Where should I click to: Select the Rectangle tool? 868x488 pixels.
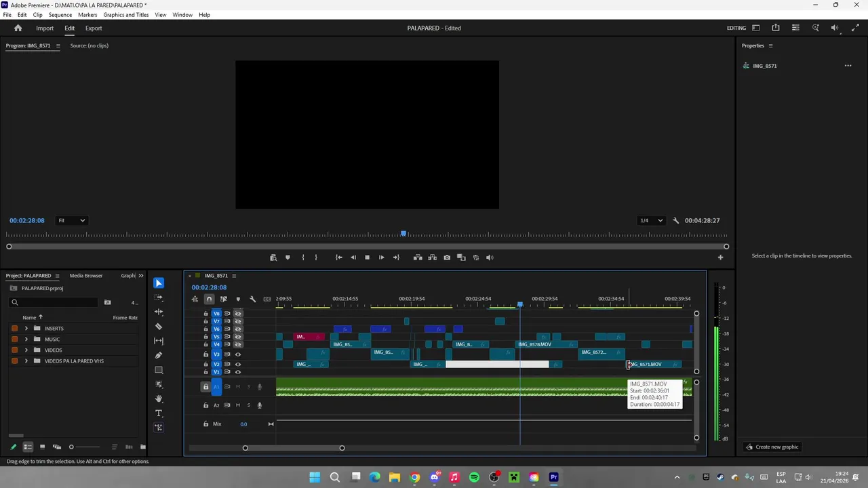coord(159,370)
